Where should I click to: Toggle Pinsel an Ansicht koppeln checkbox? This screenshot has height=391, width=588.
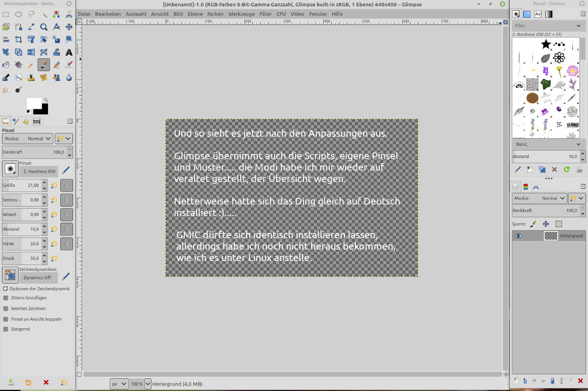[6, 319]
